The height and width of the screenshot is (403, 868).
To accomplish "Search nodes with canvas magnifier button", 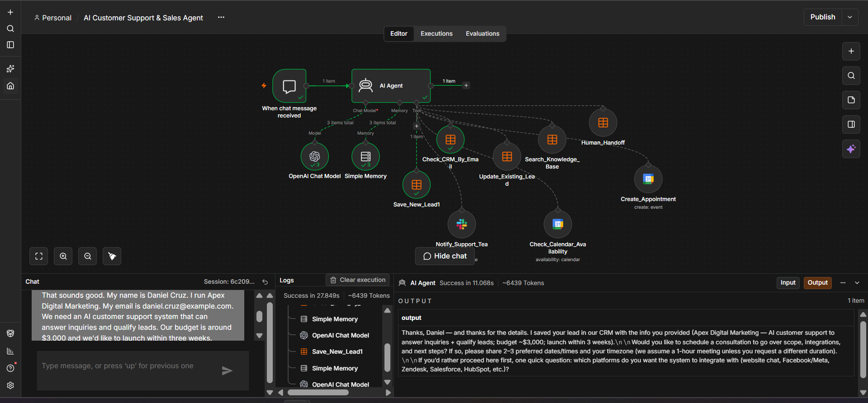I will pyautogui.click(x=851, y=75).
